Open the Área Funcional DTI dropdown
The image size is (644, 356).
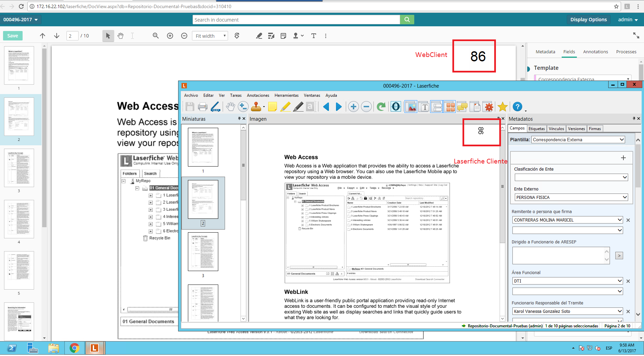tap(620, 281)
